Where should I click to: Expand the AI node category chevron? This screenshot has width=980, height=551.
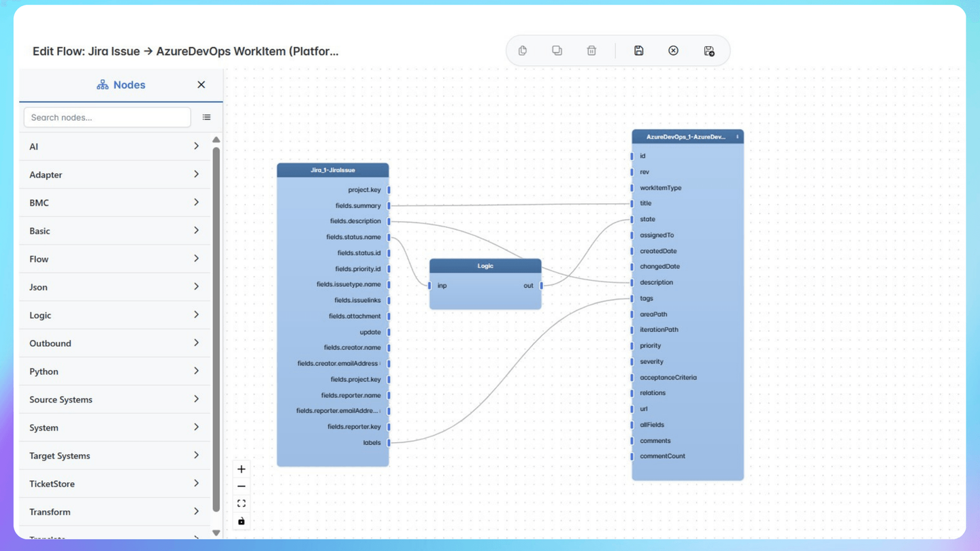(196, 146)
